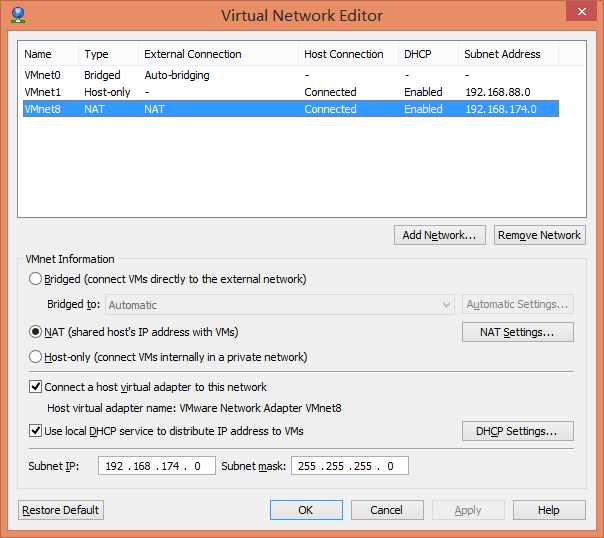Click the Apply button
604x538 pixels.
[x=468, y=510]
